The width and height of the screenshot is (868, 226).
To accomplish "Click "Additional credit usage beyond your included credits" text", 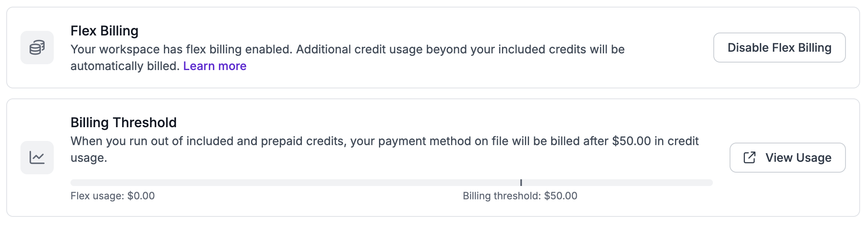I will pyautogui.click(x=442, y=49).
